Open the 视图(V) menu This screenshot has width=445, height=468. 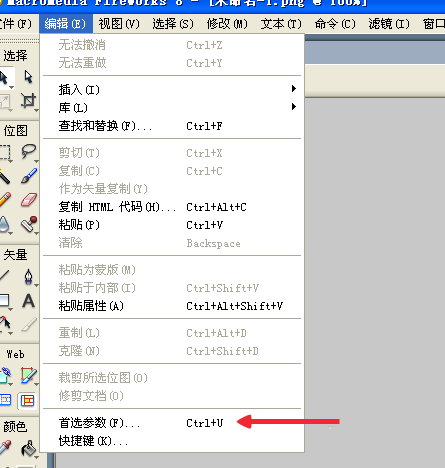point(119,24)
